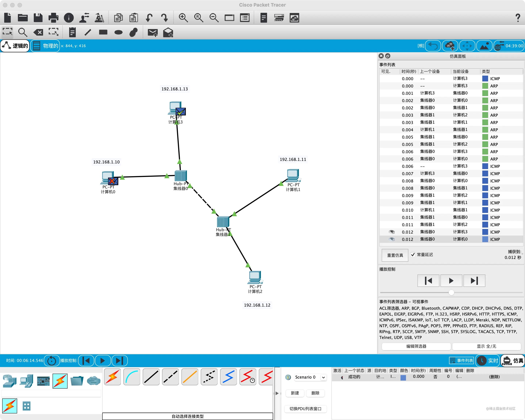Click the 重置仿真 button
The width and height of the screenshot is (525, 420).
point(395,255)
